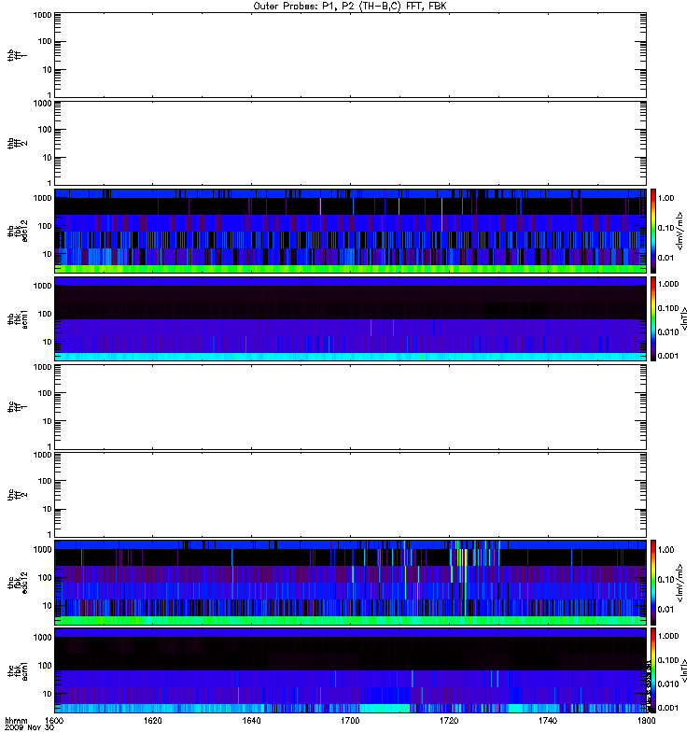Screen dimensions: 700x747
Task: Click the "1000" y-tick of thb fff 1 panel
Action: (x=42, y=15)
